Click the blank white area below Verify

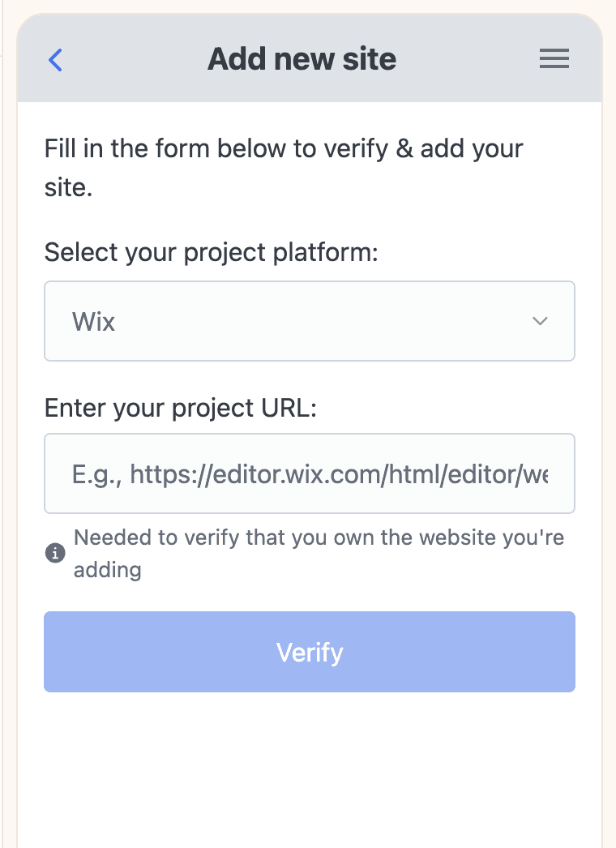[x=309, y=770]
